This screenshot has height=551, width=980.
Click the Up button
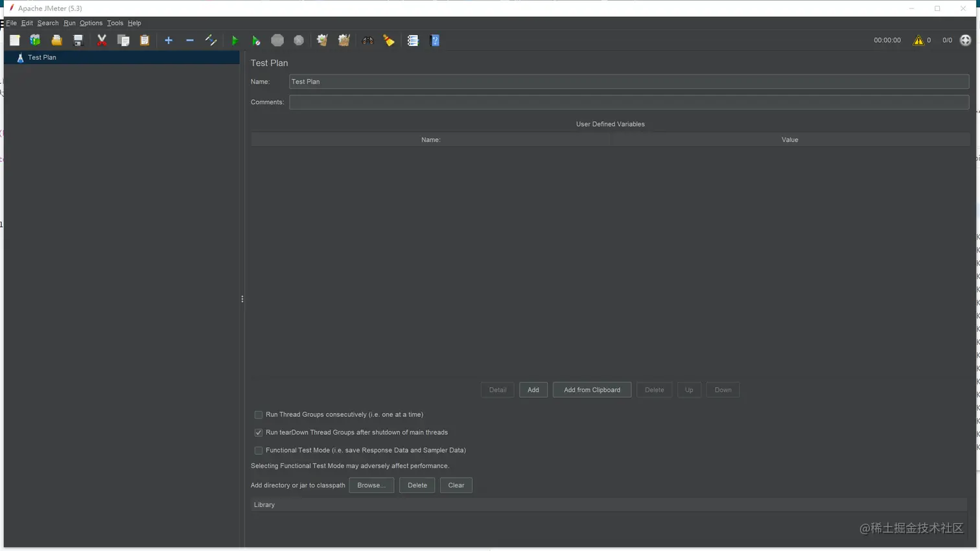tap(689, 390)
